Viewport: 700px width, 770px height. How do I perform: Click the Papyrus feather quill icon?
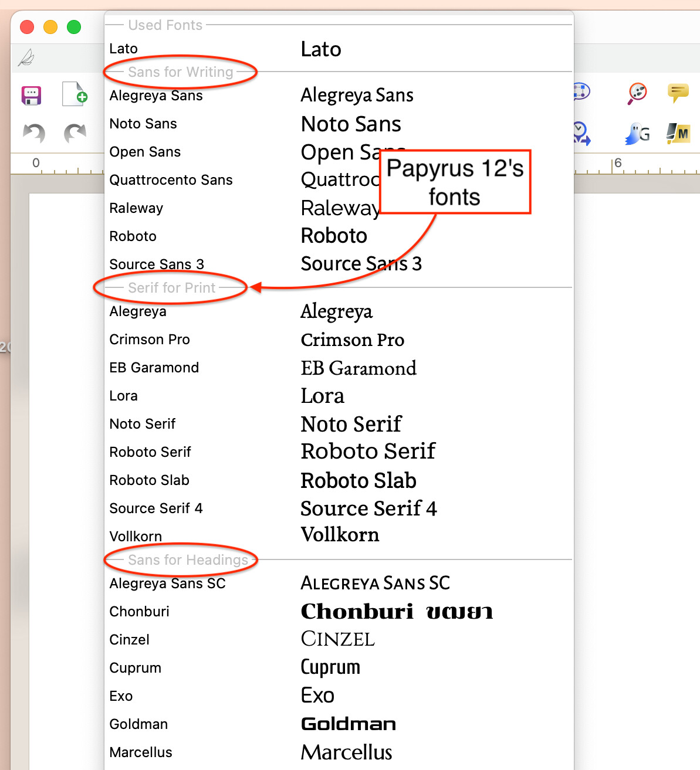(26, 58)
